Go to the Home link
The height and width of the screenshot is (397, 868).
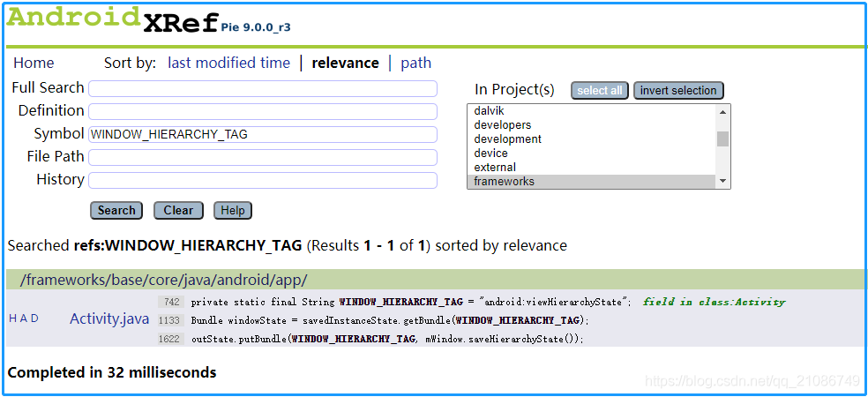34,64
